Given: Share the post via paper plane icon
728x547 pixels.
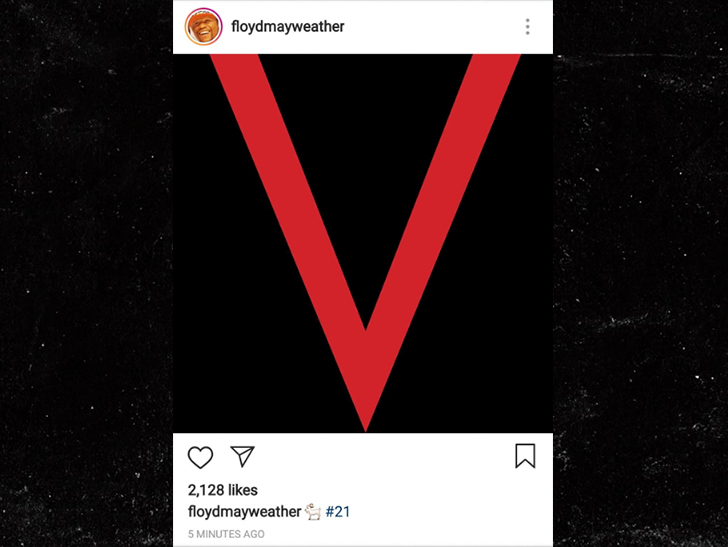Looking at the screenshot, I should [242, 456].
